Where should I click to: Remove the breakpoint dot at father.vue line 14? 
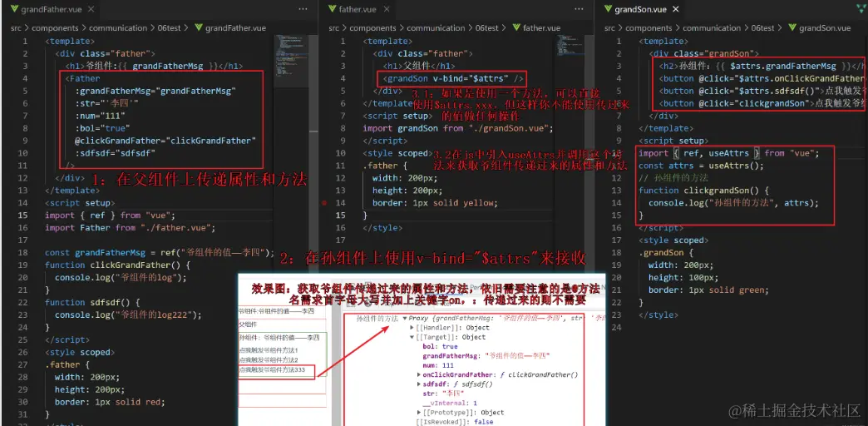324,203
